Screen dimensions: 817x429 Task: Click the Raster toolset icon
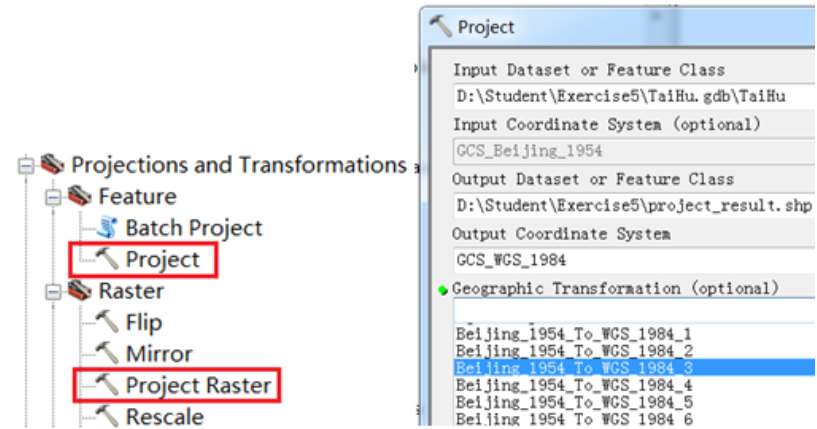click(79, 290)
